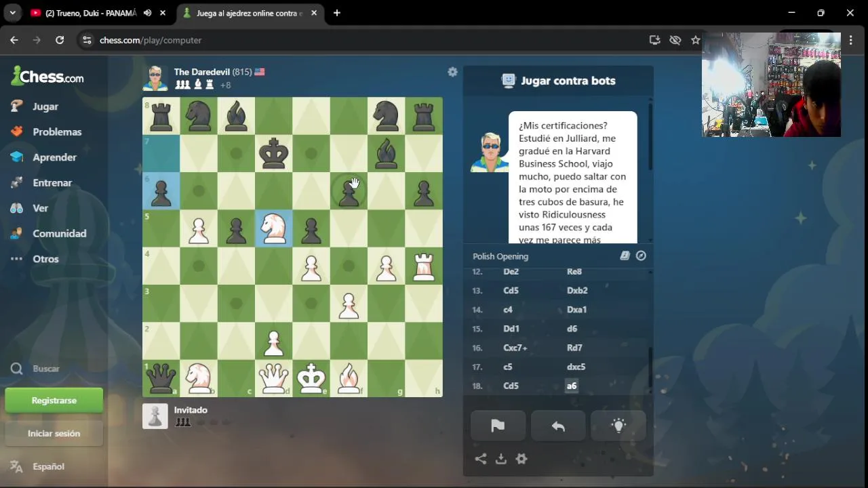Click the Buscar search field

pyautogui.click(x=54, y=369)
